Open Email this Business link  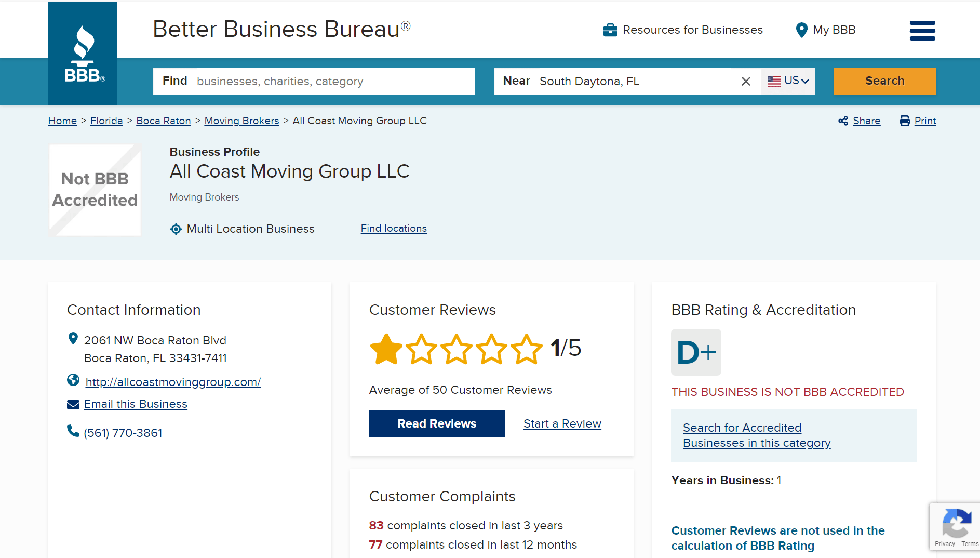[x=136, y=404]
